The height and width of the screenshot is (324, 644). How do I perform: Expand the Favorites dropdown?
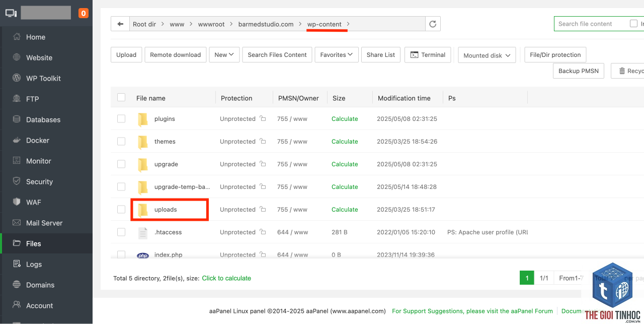[x=337, y=55]
